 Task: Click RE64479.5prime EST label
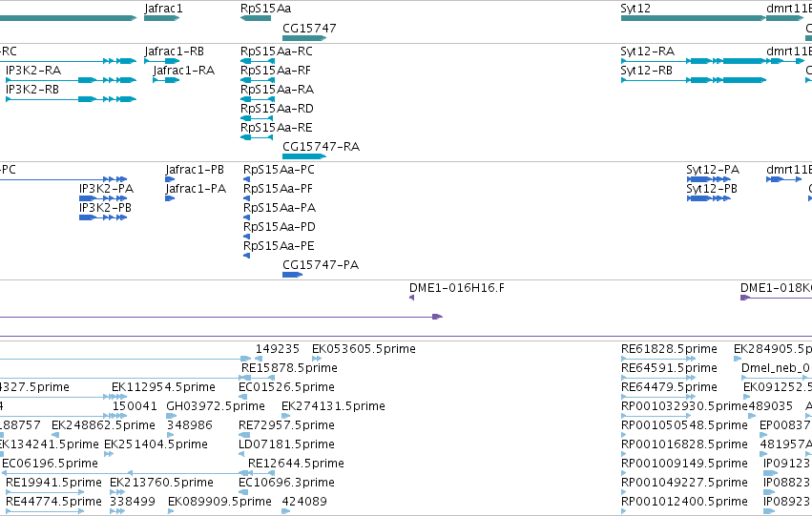coord(669,387)
